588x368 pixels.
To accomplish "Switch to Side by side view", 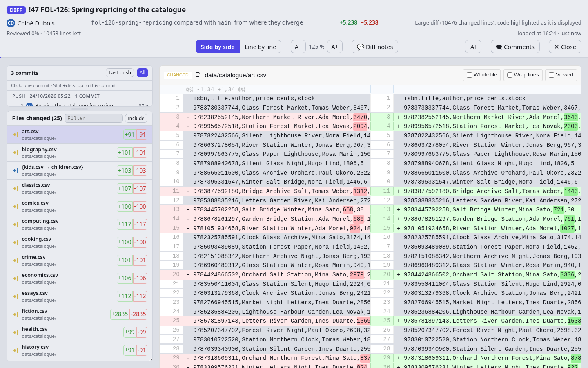I will (218, 47).
